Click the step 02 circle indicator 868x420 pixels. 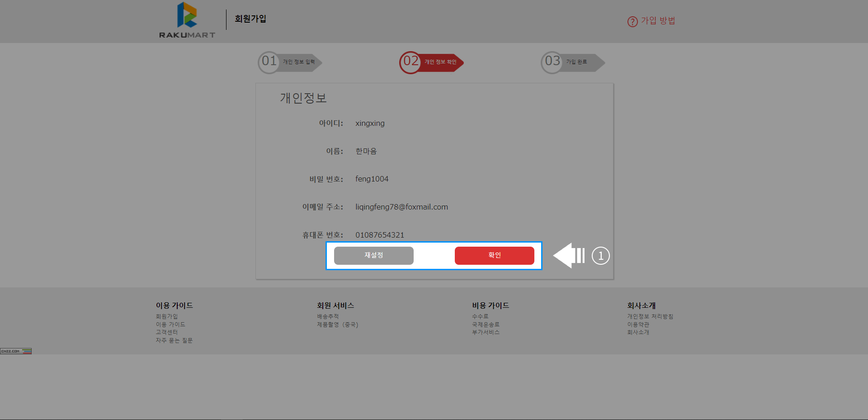[x=410, y=62]
